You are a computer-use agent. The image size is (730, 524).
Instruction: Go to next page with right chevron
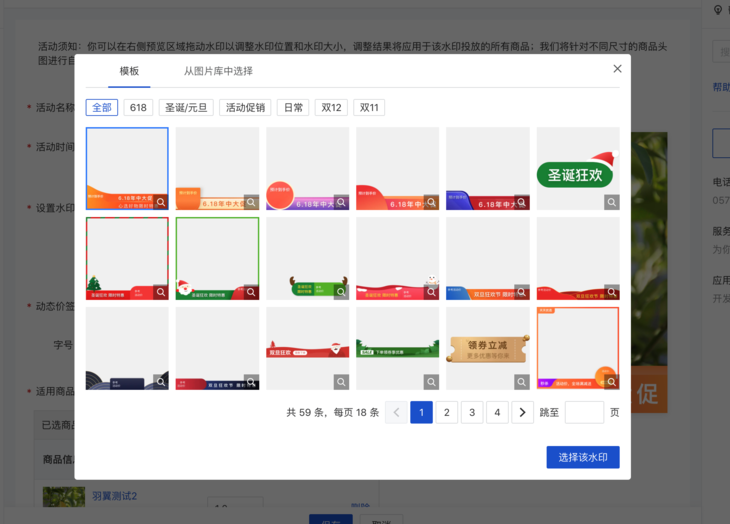[x=522, y=412]
